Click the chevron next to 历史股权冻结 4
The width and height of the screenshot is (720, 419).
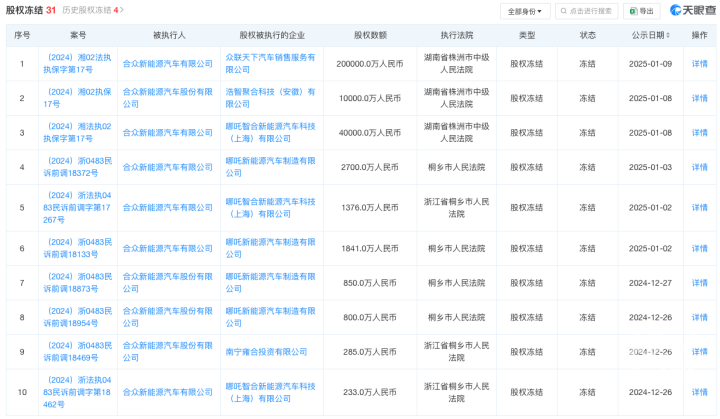122,10
